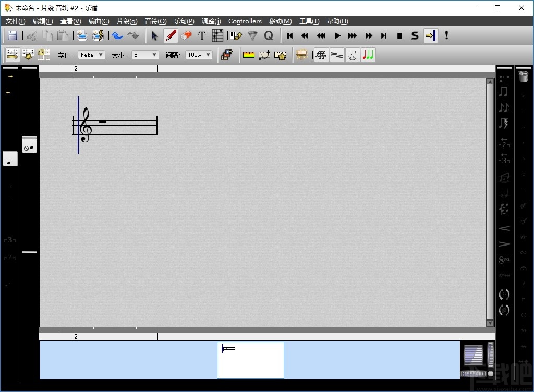Select the text T tool

[202, 35]
